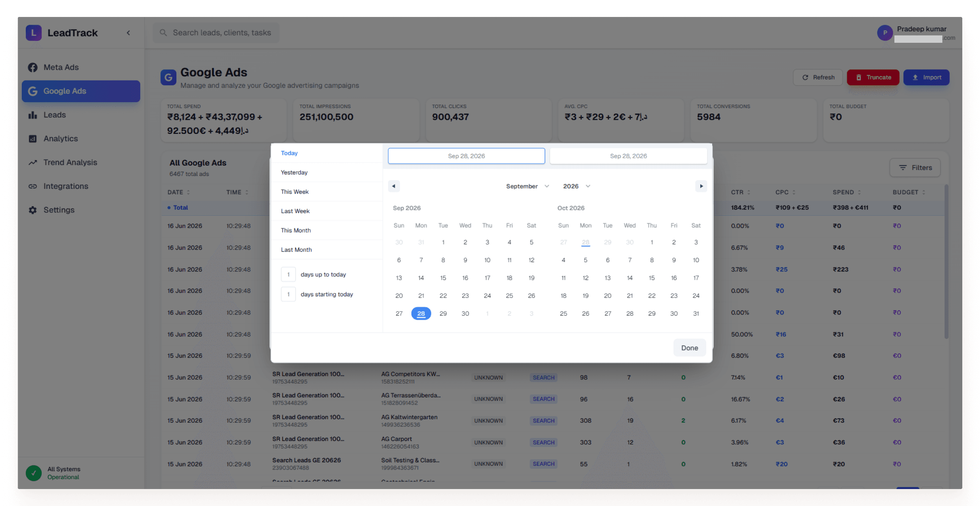Image resolution: width=980 pixels, height=506 pixels.
Task: Open the September month dropdown
Action: tap(528, 186)
